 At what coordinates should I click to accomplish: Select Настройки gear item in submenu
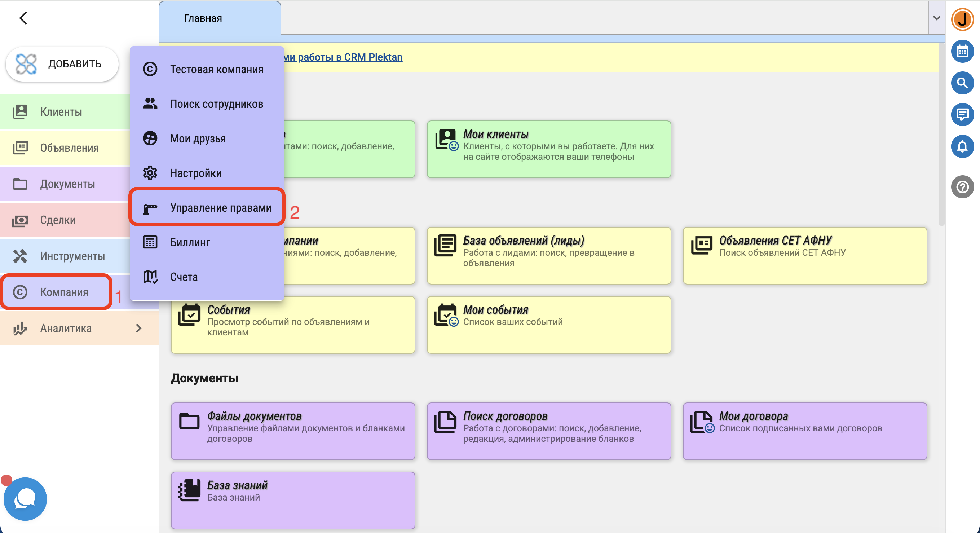195,173
